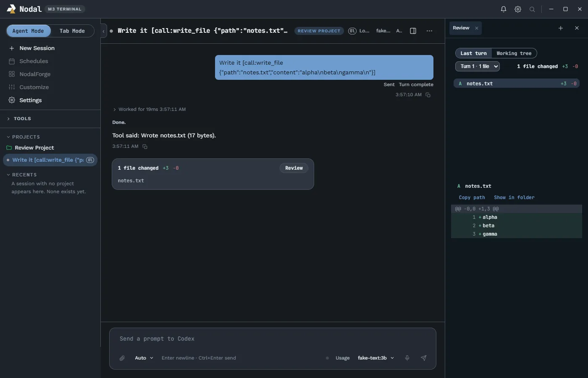Click the Copy path link

(472, 197)
